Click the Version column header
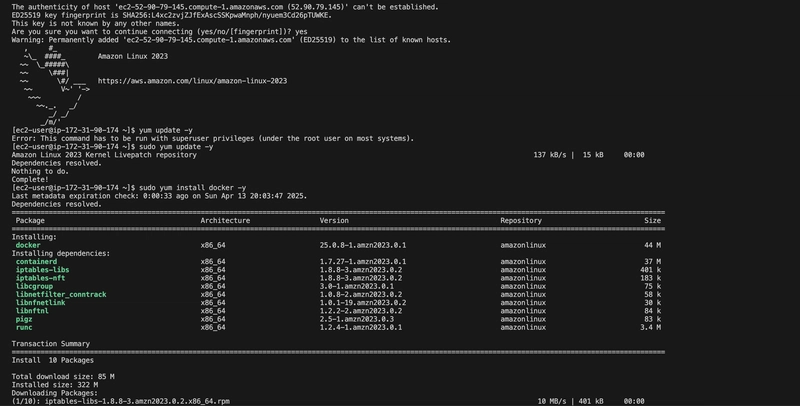Screen dimensions: 800x406 click(334, 220)
